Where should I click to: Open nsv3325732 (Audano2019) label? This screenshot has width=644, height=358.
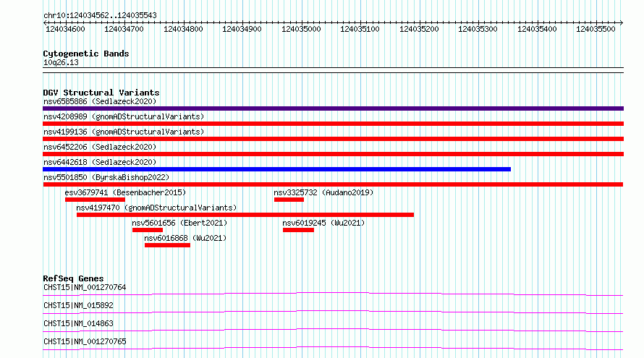pos(323,192)
